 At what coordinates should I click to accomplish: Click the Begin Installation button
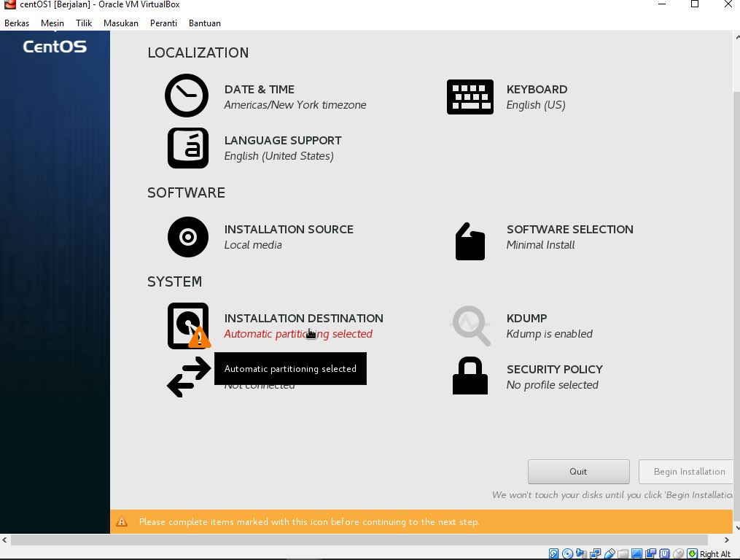tap(688, 472)
